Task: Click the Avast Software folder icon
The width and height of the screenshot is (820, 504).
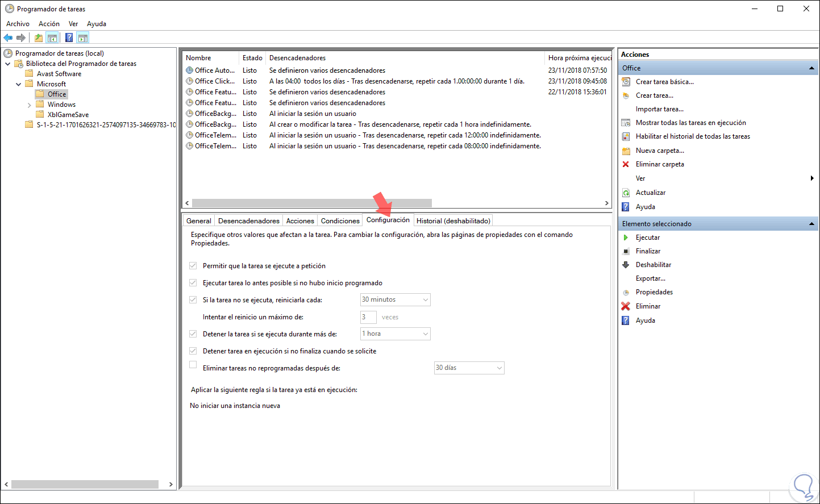Action: coord(29,74)
